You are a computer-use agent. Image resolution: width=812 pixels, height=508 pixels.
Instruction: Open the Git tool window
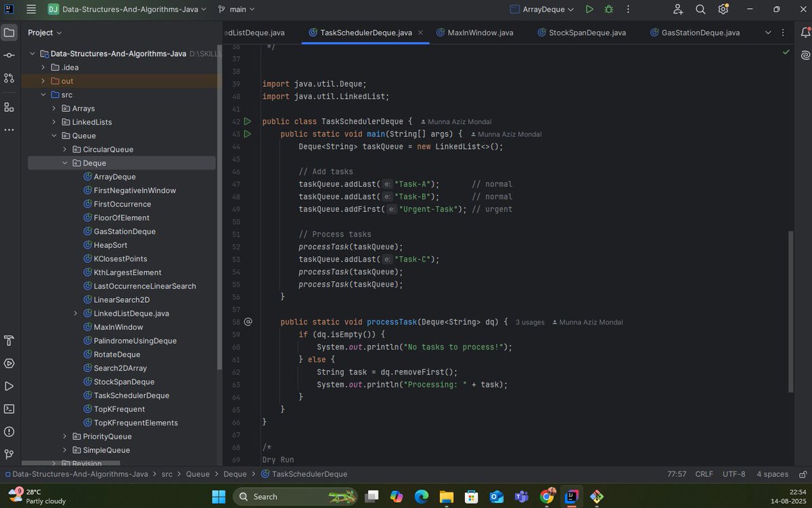tap(9, 454)
